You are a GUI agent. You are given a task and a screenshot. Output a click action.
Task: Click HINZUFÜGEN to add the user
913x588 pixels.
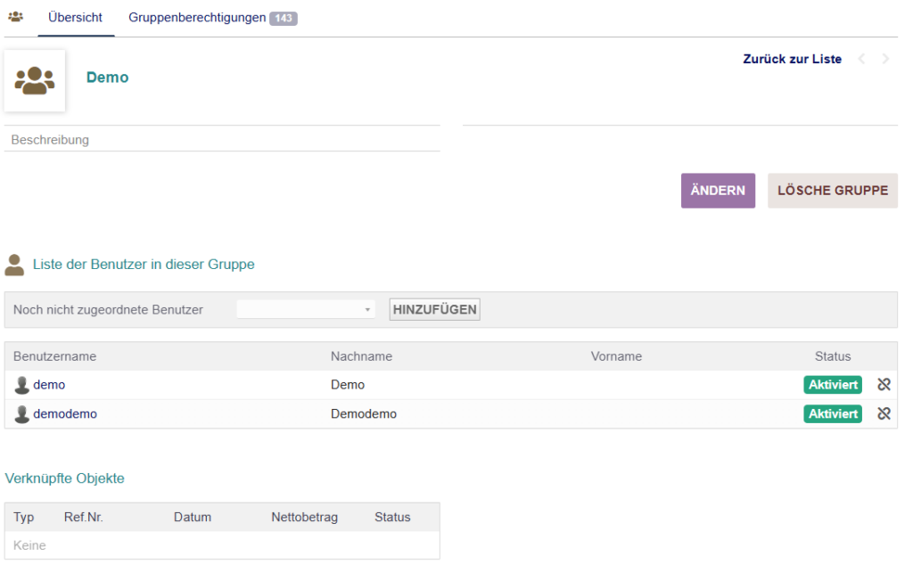click(x=434, y=310)
